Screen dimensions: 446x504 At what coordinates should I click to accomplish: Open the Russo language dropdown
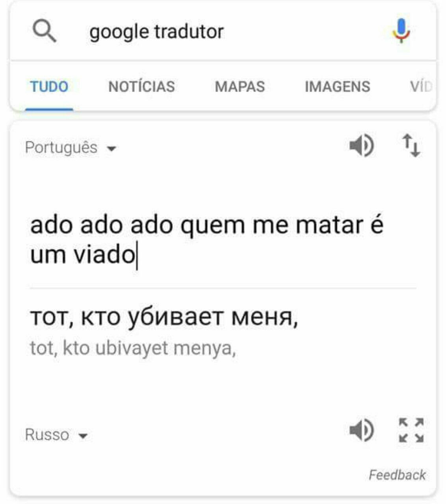click(x=56, y=435)
